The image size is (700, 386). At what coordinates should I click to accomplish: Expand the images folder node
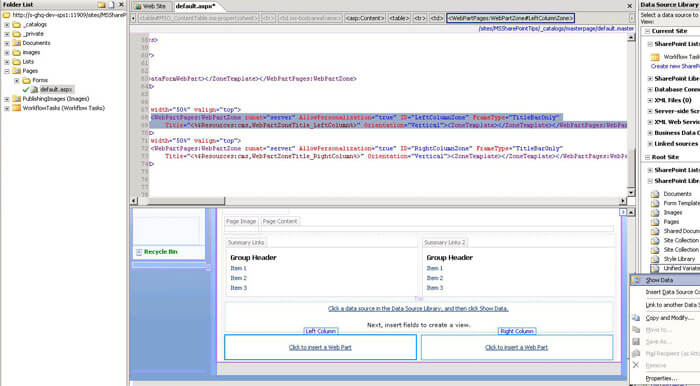[x=7, y=53]
